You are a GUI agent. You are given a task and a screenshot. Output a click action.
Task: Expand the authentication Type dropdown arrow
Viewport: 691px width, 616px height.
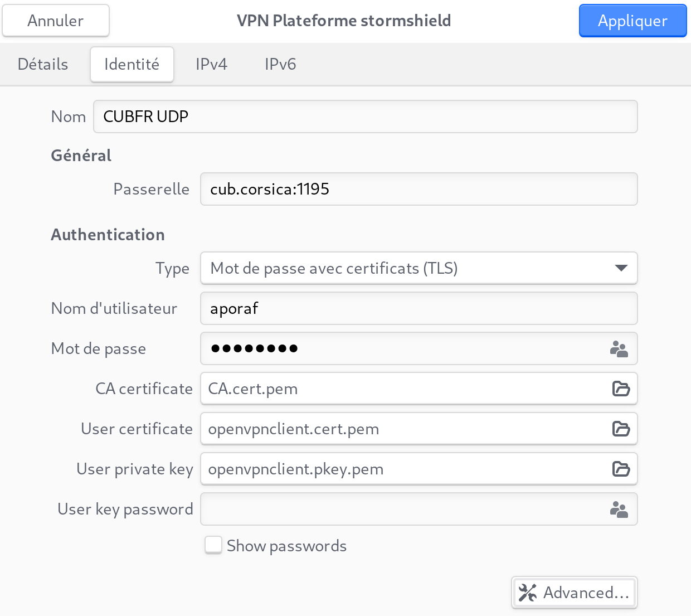(621, 268)
